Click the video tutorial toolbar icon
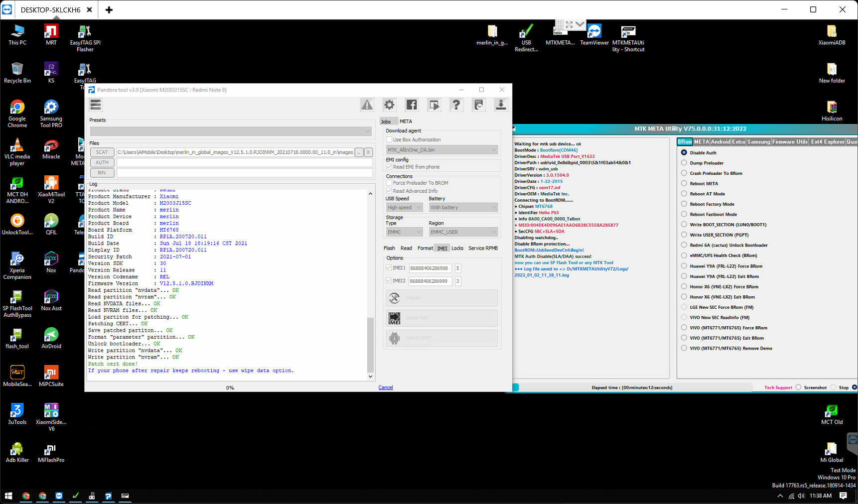858x504 pixels. (x=434, y=105)
